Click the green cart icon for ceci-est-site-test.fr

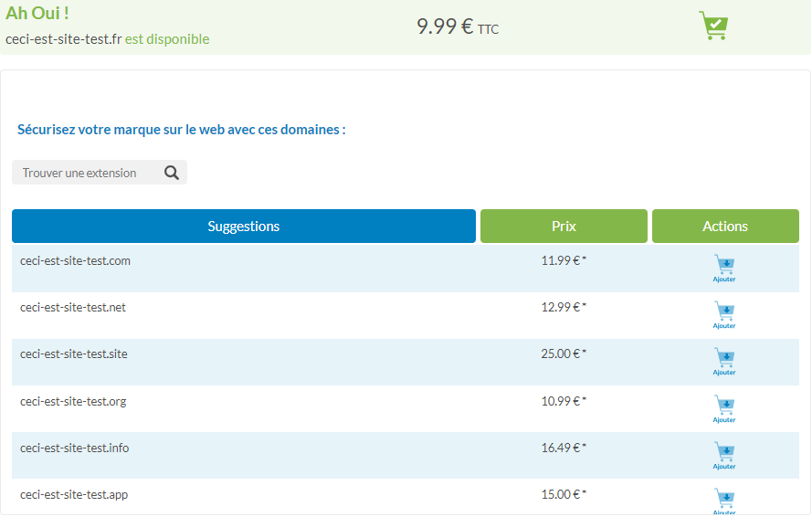[x=713, y=26]
